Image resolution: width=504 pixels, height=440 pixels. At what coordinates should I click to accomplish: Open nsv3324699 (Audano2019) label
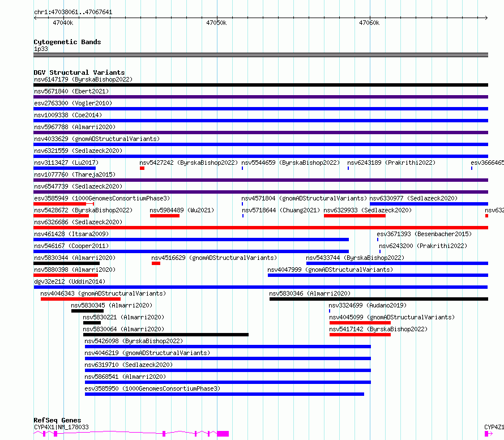pyautogui.click(x=368, y=305)
